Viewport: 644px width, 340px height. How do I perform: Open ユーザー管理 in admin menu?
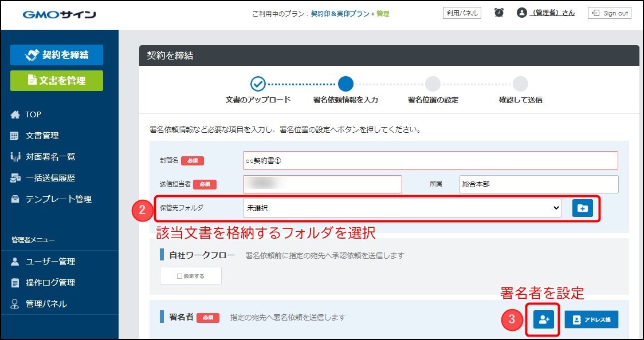50,262
